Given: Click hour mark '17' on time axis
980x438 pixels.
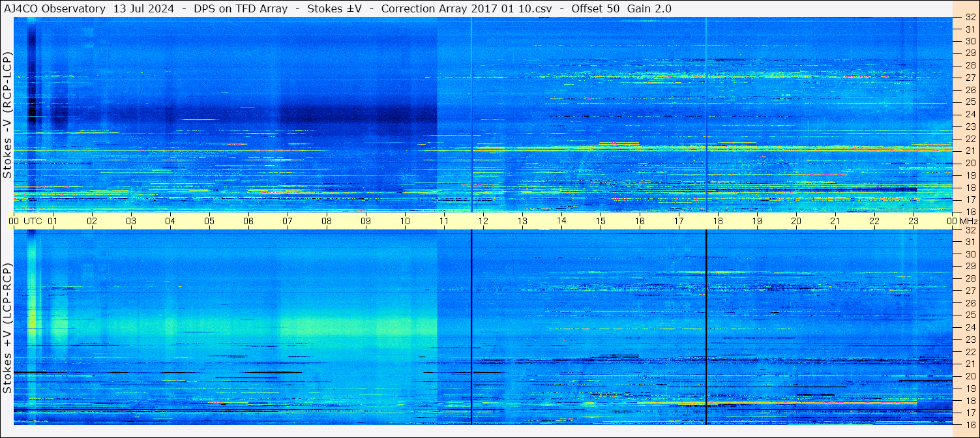Looking at the screenshot, I should 679,221.
